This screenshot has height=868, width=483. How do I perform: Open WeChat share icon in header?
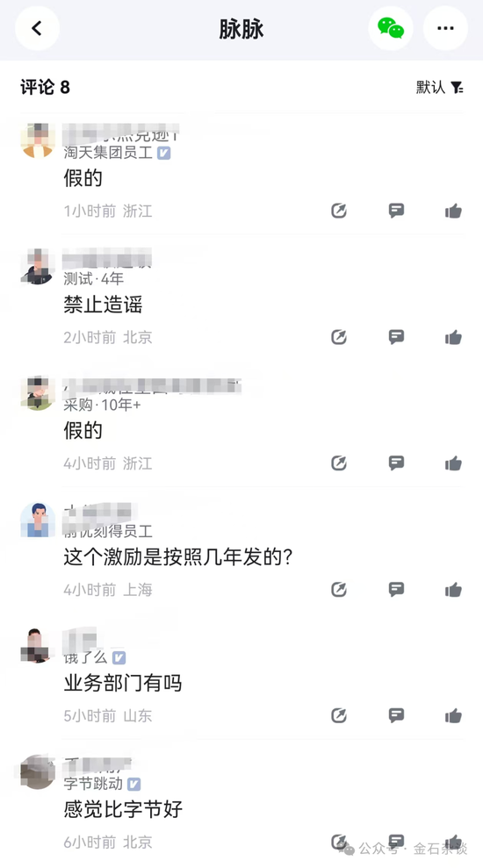pyautogui.click(x=391, y=28)
